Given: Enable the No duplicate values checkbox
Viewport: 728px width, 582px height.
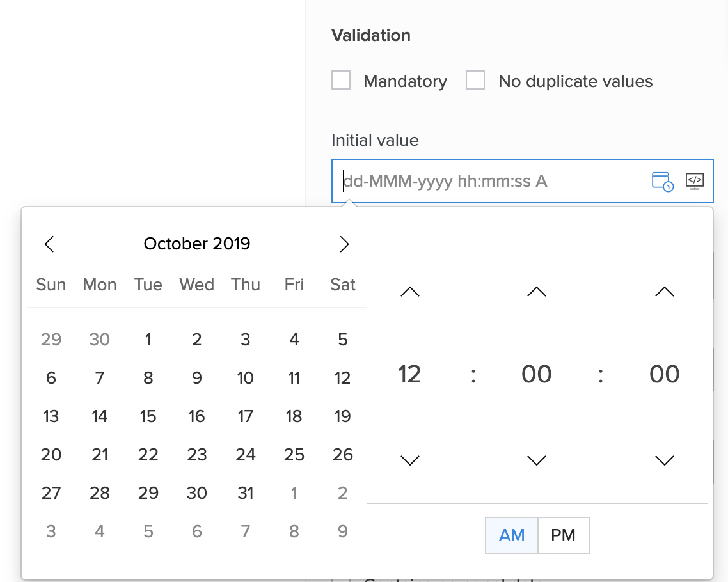Looking at the screenshot, I should 475,80.
